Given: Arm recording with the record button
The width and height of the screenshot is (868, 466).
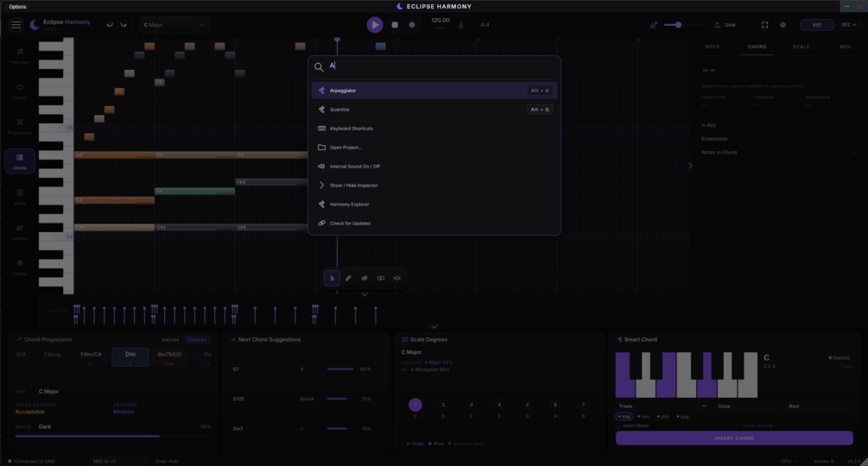Looking at the screenshot, I should coord(412,25).
